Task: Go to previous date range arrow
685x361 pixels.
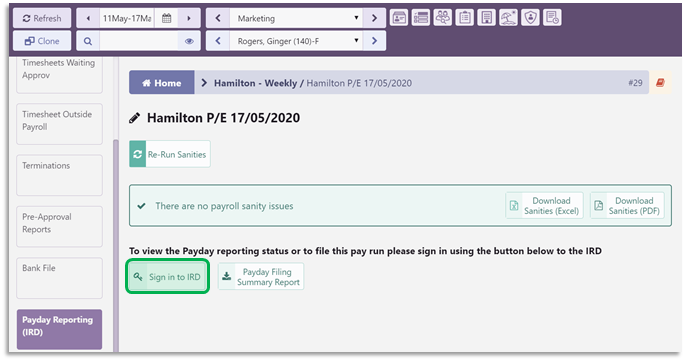Action: click(88, 18)
